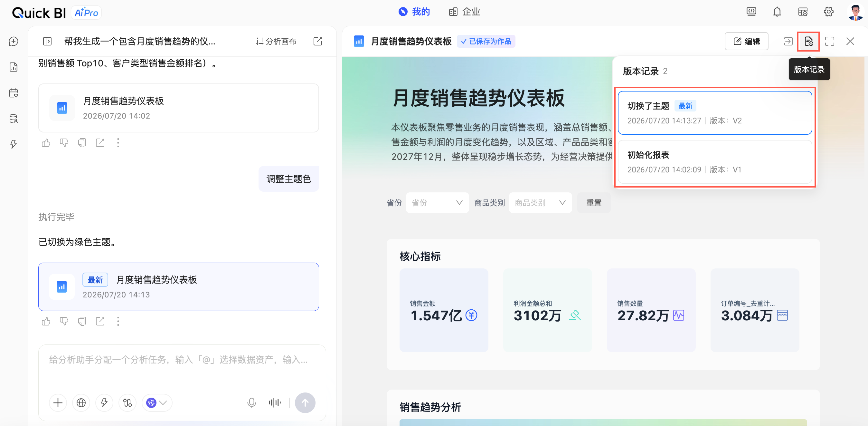The image size is (868, 426).
Task: Click the 核心指标 section heading
Action: click(x=420, y=257)
